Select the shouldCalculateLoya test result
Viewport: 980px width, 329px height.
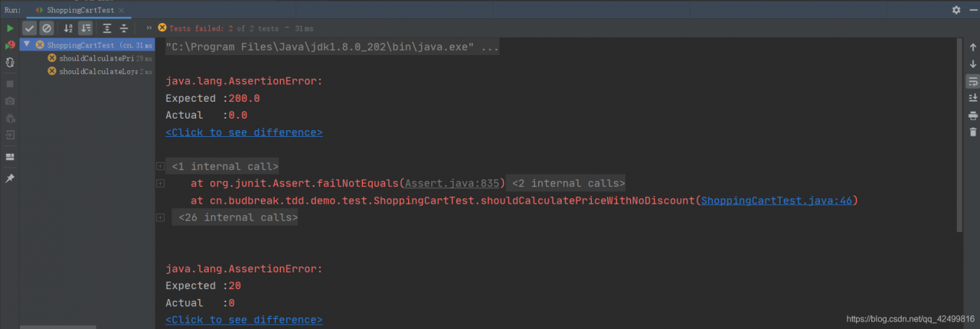point(98,71)
